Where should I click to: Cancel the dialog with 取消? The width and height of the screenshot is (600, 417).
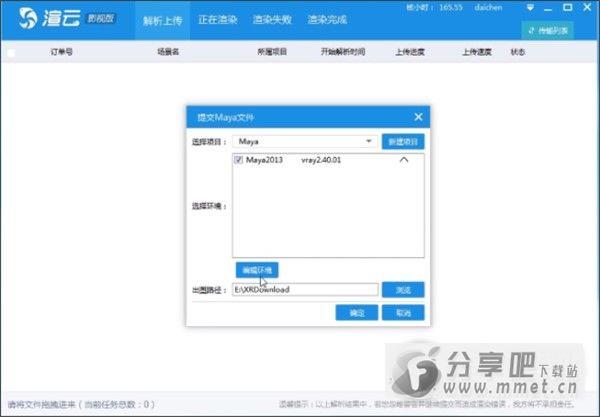(403, 313)
